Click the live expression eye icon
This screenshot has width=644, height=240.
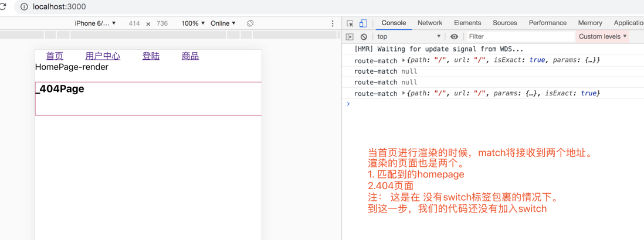pyautogui.click(x=454, y=36)
